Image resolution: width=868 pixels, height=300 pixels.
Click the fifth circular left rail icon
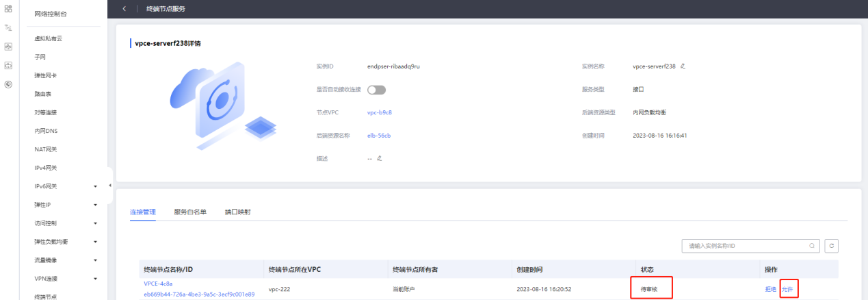pos(8,84)
